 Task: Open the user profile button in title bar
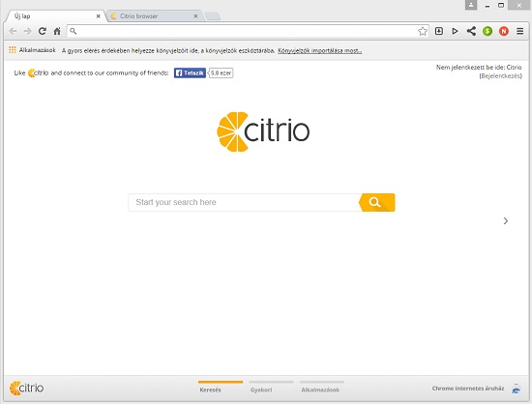click(471, 5)
